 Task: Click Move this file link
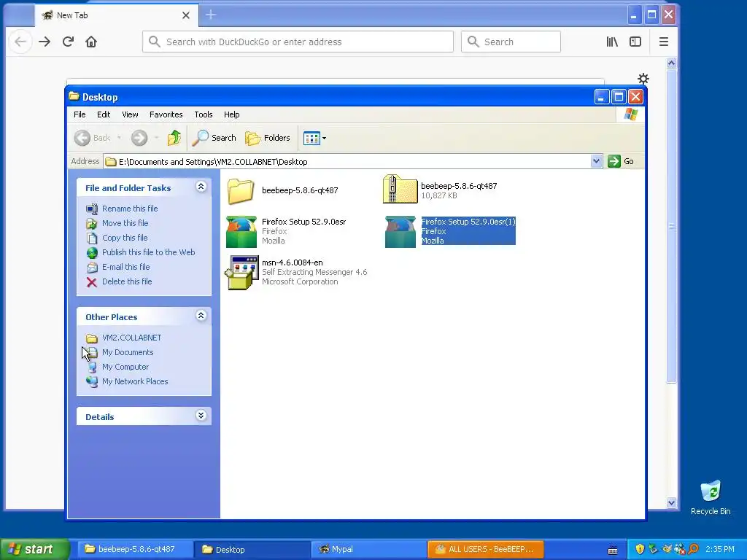tap(125, 223)
